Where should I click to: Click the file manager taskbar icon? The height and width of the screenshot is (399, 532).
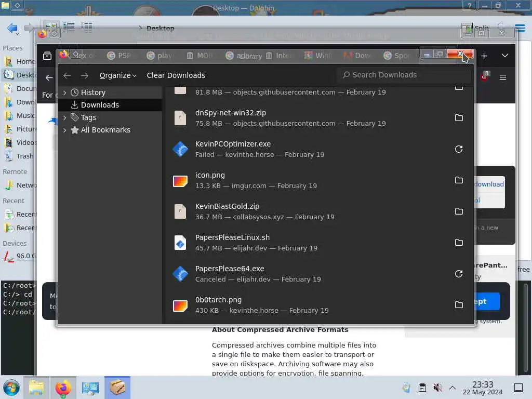(x=36, y=388)
